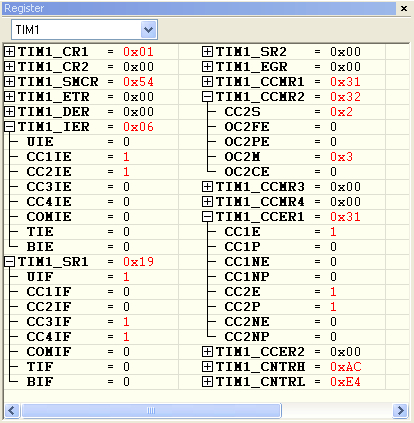Screen dimensions: 414x423
Task: Expand the TIM1_CCER2 register
Action: point(207,352)
